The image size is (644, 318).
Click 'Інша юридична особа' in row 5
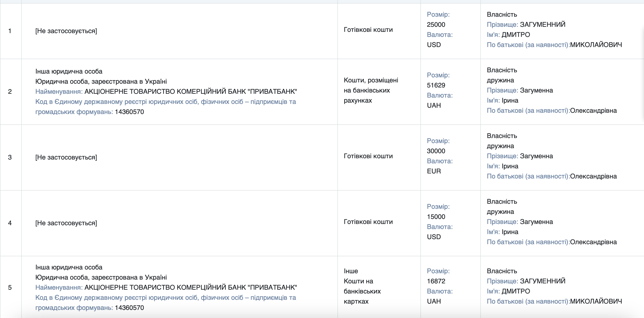click(x=69, y=267)
